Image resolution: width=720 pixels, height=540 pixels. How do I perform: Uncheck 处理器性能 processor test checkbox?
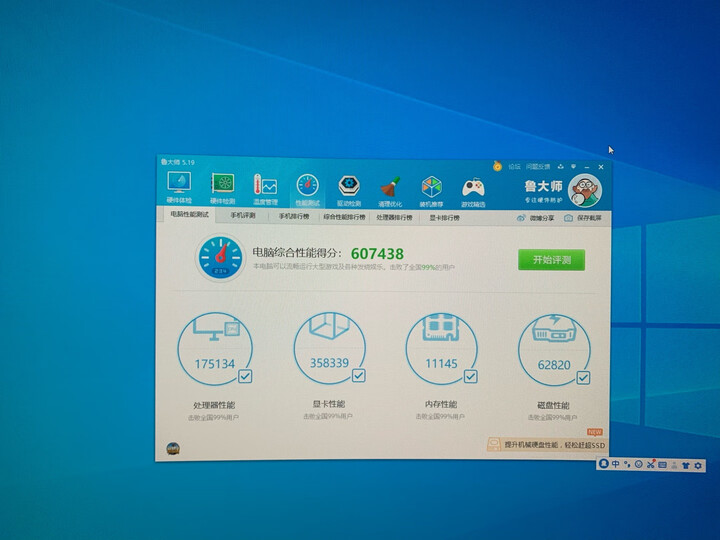(245, 376)
